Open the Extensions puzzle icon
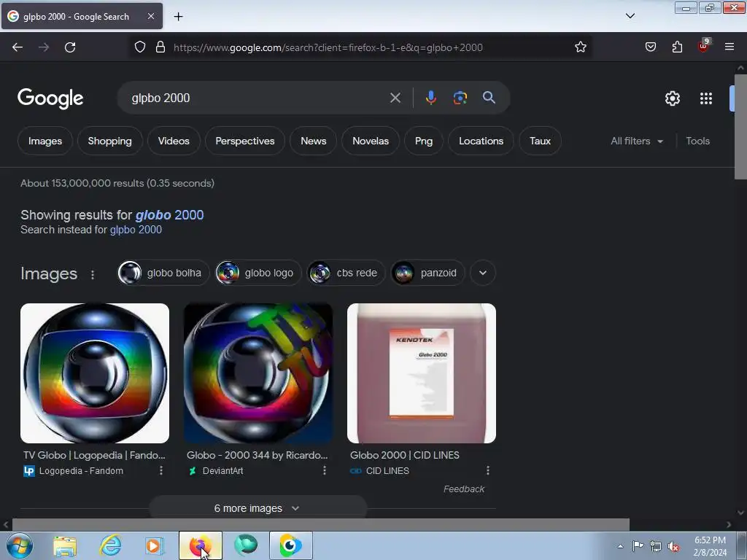The width and height of the screenshot is (747, 560). (x=677, y=47)
